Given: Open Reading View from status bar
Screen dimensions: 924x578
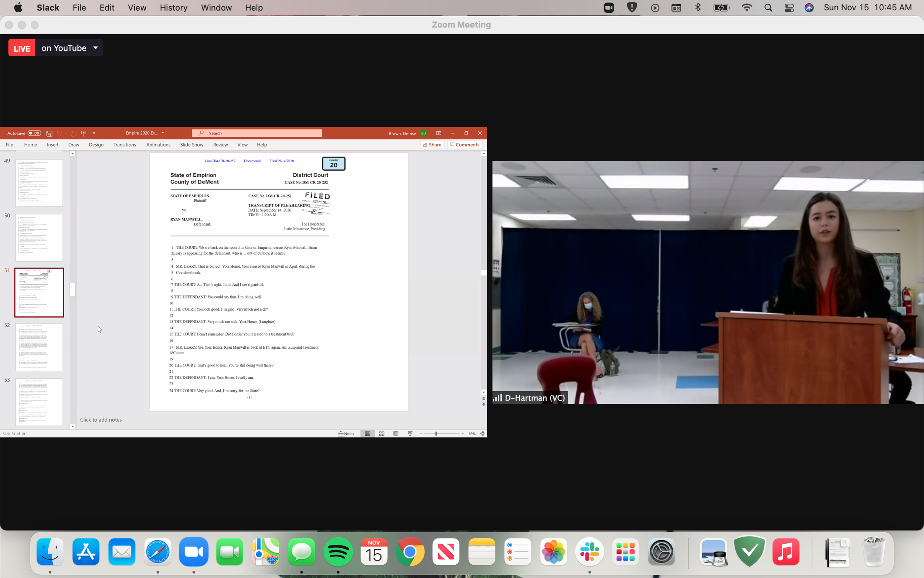Looking at the screenshot, I should (x=396, y=433).
